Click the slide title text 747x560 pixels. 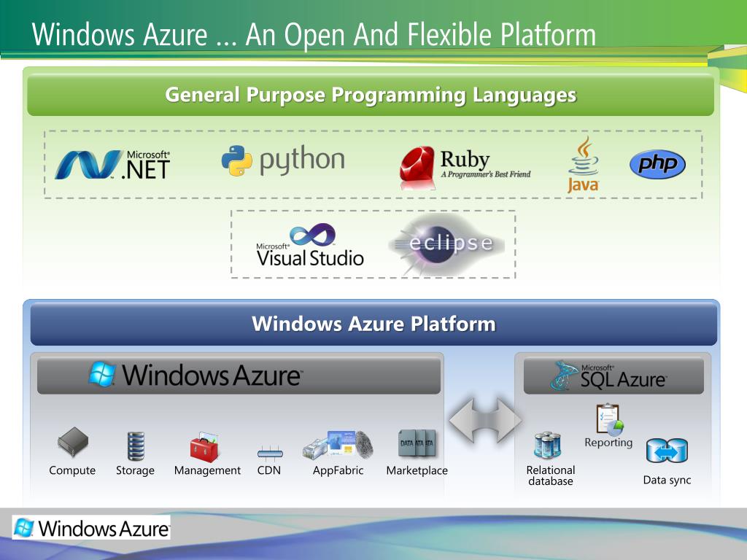tap(314, 34)
